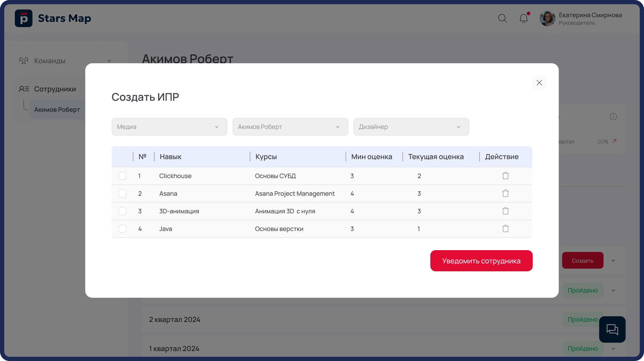
Task: Click the info circle icon
Action: click(613, 117)
